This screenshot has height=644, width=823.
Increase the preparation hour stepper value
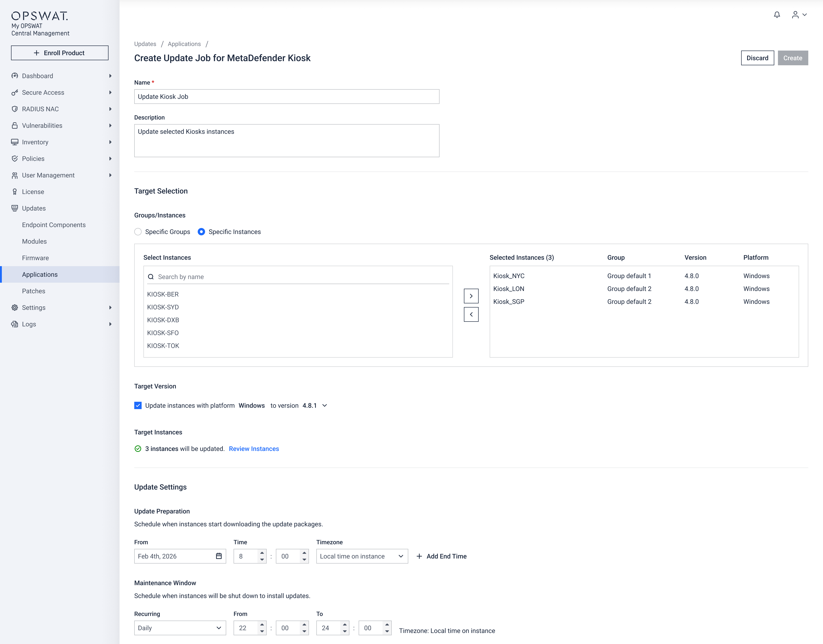click(262, 553)
